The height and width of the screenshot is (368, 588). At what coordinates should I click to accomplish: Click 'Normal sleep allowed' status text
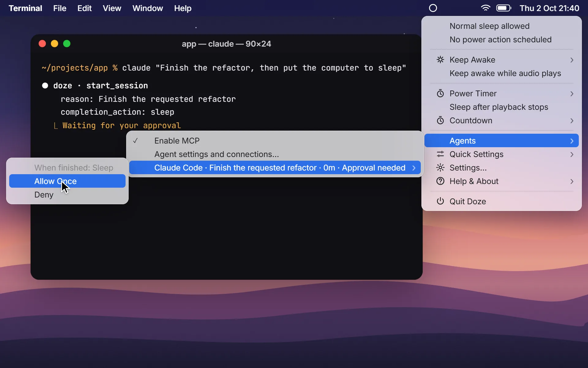[489, 26]
